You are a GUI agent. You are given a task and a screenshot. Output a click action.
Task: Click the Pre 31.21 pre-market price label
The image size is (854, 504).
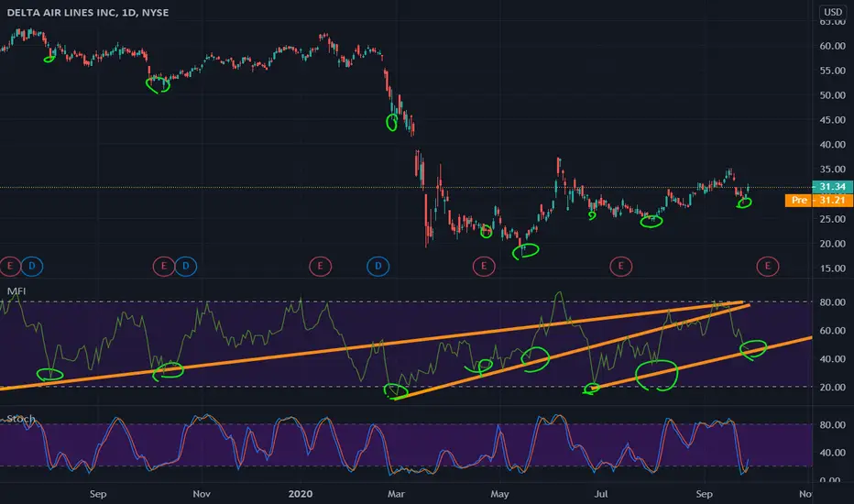(x=818, y=200)
